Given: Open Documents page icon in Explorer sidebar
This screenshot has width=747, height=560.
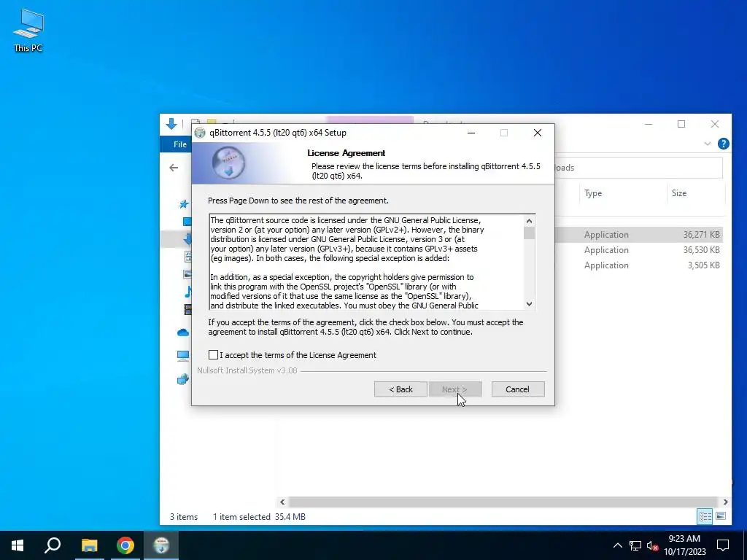Looking at the screenshot, I should click(187, 257).
